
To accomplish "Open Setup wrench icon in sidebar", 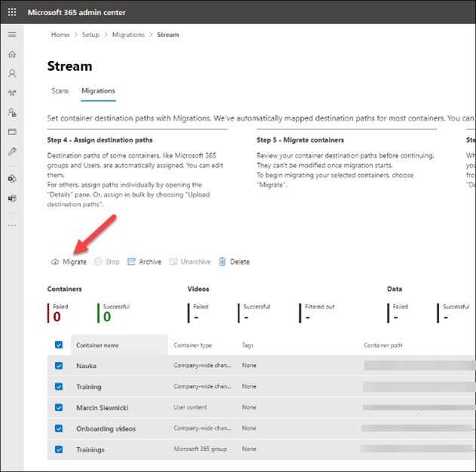I will coord(12,151).
